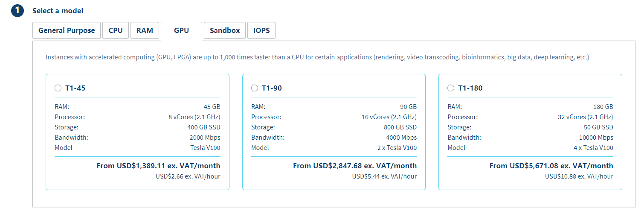The image size is (644, 211).
Task: Select the T1-45 radio button
Action: [x=58, y=88]
